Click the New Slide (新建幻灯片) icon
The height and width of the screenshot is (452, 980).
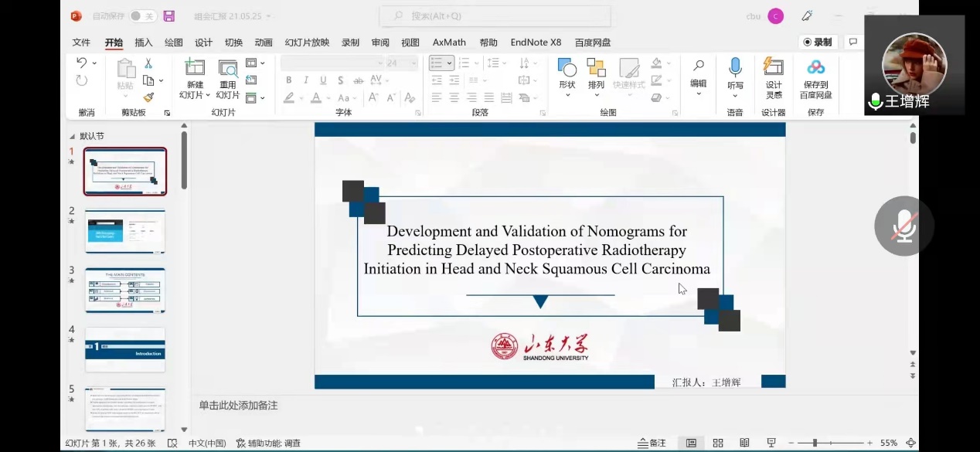195,69
